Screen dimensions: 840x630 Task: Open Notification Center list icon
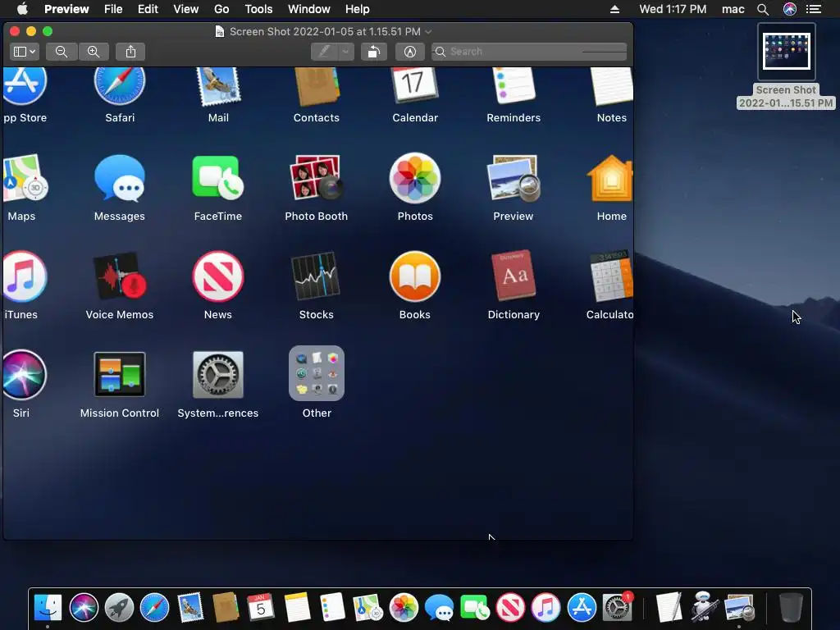click(814, 9)
